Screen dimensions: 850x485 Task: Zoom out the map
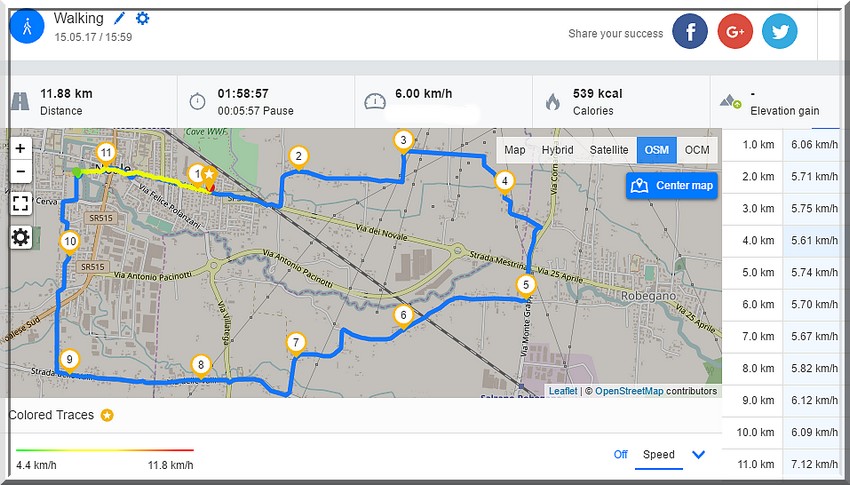click(x=20, y=171)
